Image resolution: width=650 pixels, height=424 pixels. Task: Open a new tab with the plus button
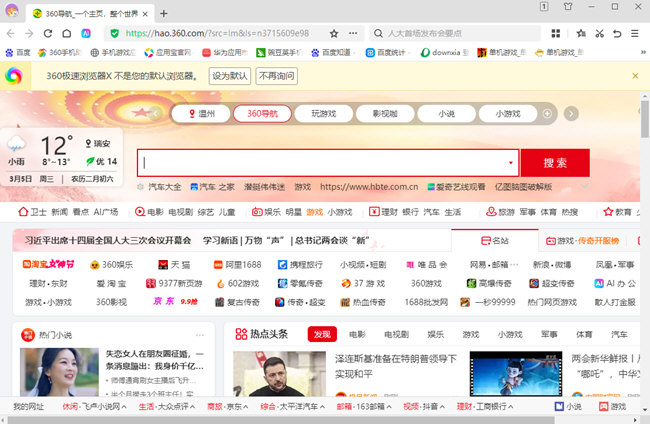[x=164, y=14]
